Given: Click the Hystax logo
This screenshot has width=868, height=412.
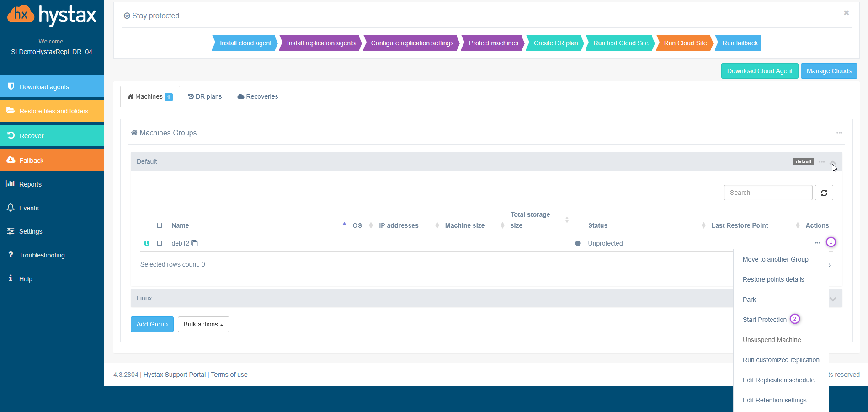Looking at the screenshot, I should coord(52,15).
